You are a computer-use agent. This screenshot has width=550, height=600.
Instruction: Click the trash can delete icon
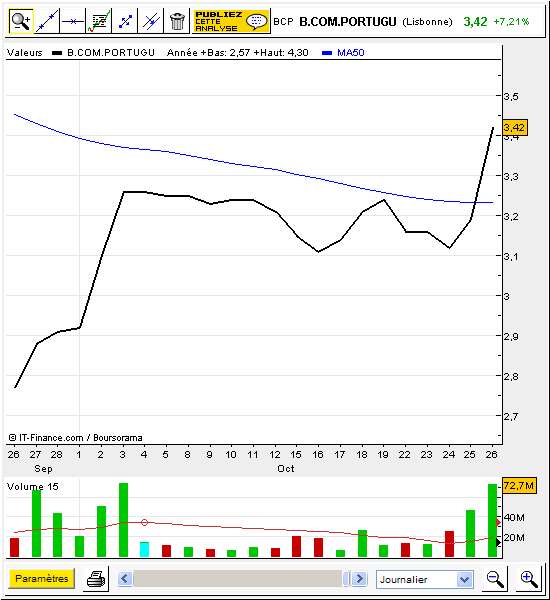pos(177,21)
